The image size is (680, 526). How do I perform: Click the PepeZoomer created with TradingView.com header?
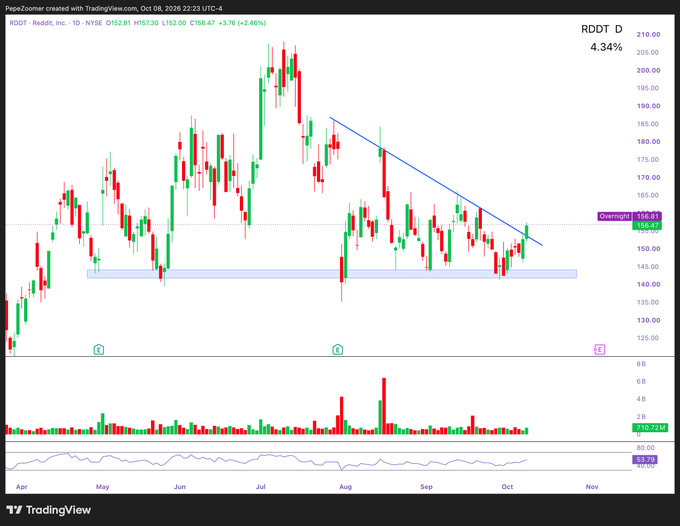pyautogui.click(x=114, y=8)
